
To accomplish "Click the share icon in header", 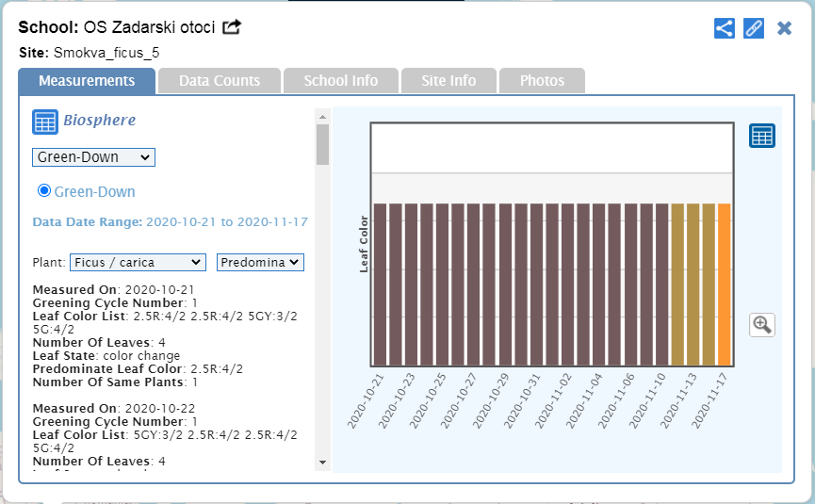I will click(x=724, y=28).
